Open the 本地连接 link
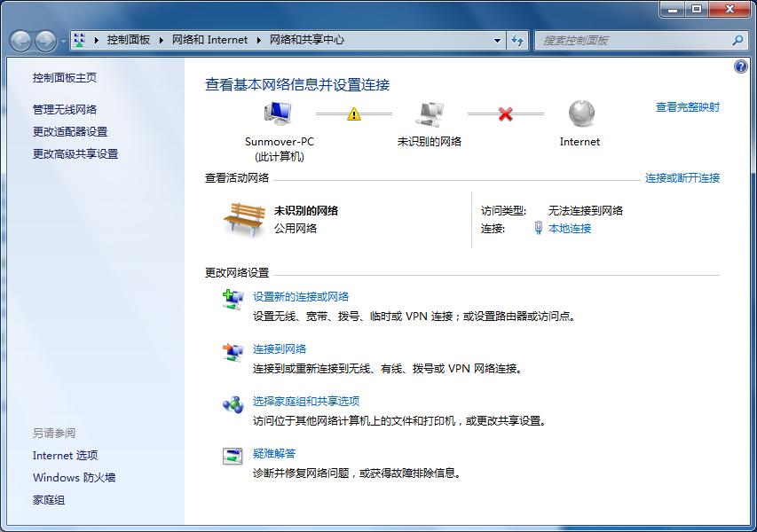Image resolution: width=757 pixels, height=532 pixels. click(570, 228)
